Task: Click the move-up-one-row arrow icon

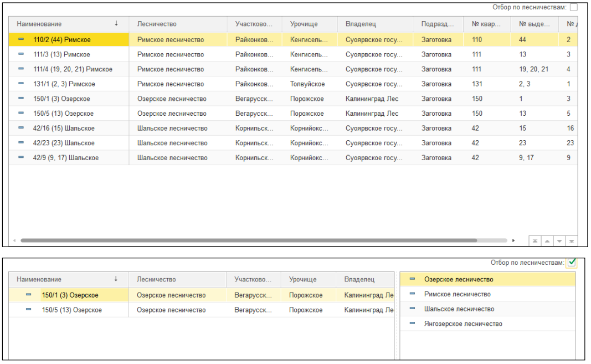Action: [547, 241]
